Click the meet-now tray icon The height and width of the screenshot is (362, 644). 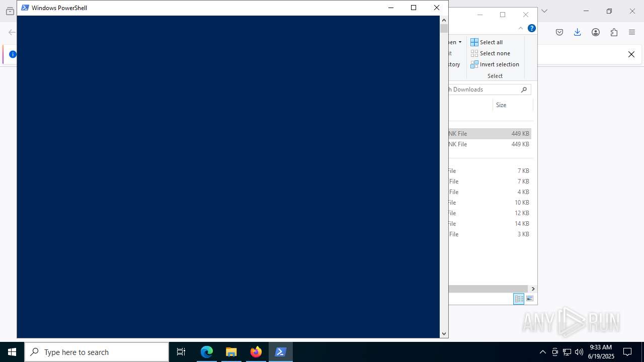555,352
